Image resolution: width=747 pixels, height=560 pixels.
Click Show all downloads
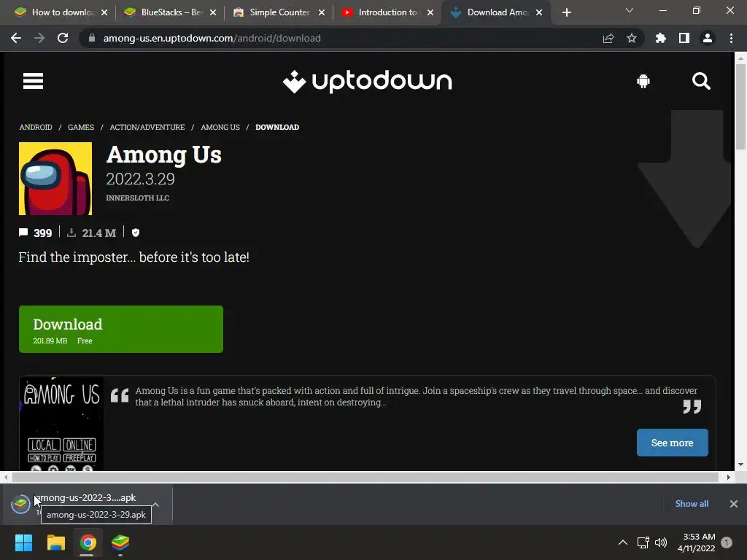coord(692,504)
